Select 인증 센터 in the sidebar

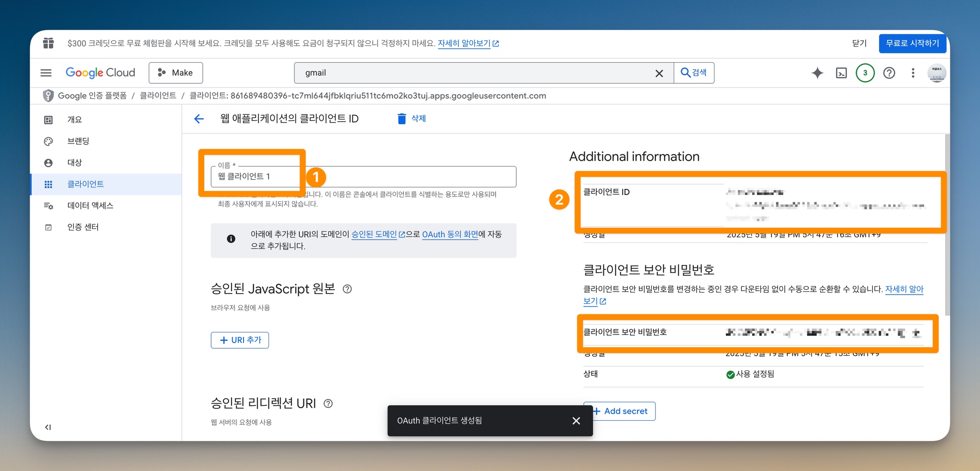106,227
